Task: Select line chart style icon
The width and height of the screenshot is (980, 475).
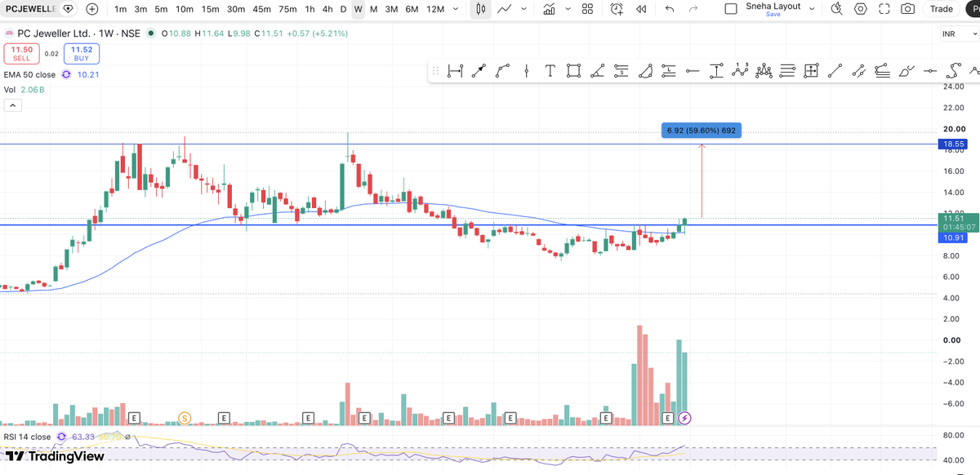Action: pos(505,9)
